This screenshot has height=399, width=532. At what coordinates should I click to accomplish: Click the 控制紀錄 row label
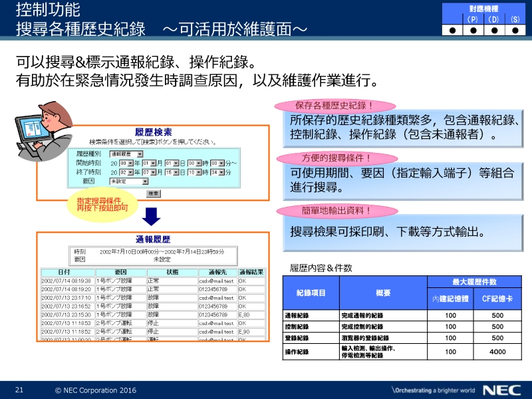[x=297, y=327]
